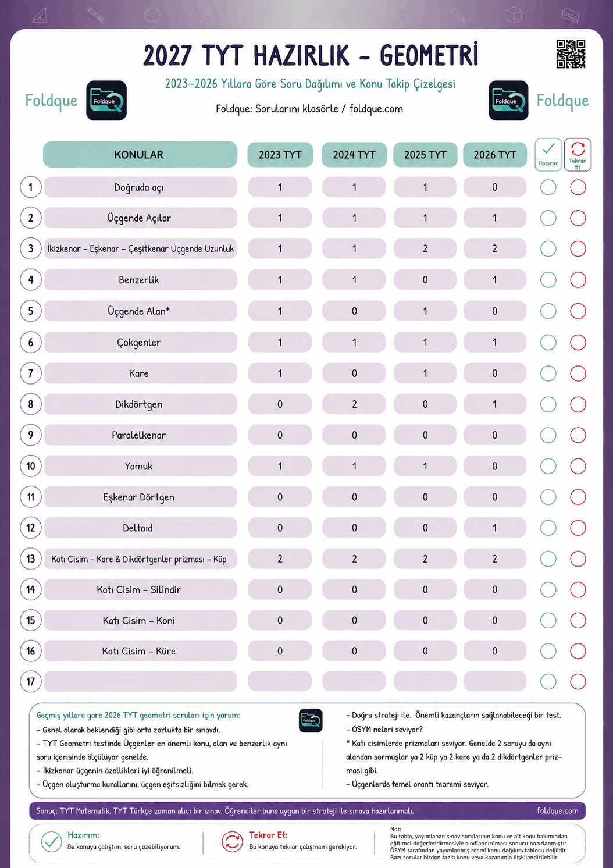The height and width of the screenshot is (868, 613).
Task: Click the number 13 row badge
Action: [31, 559]
